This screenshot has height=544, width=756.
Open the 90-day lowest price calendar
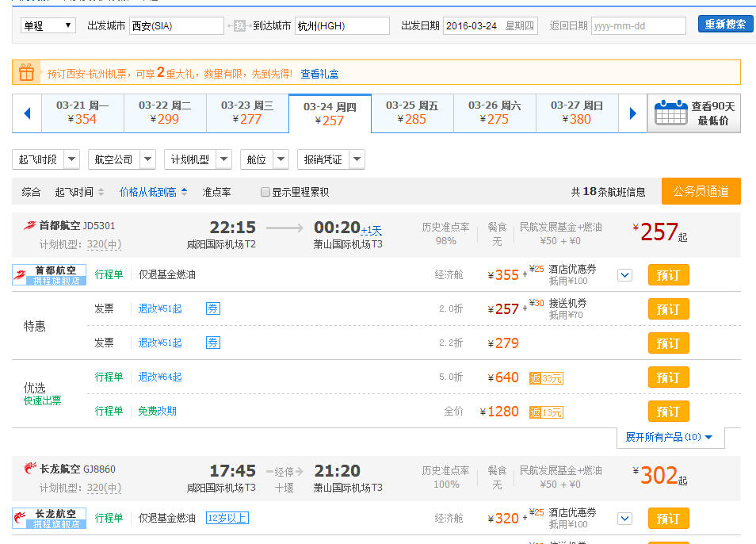pos(694,113)
